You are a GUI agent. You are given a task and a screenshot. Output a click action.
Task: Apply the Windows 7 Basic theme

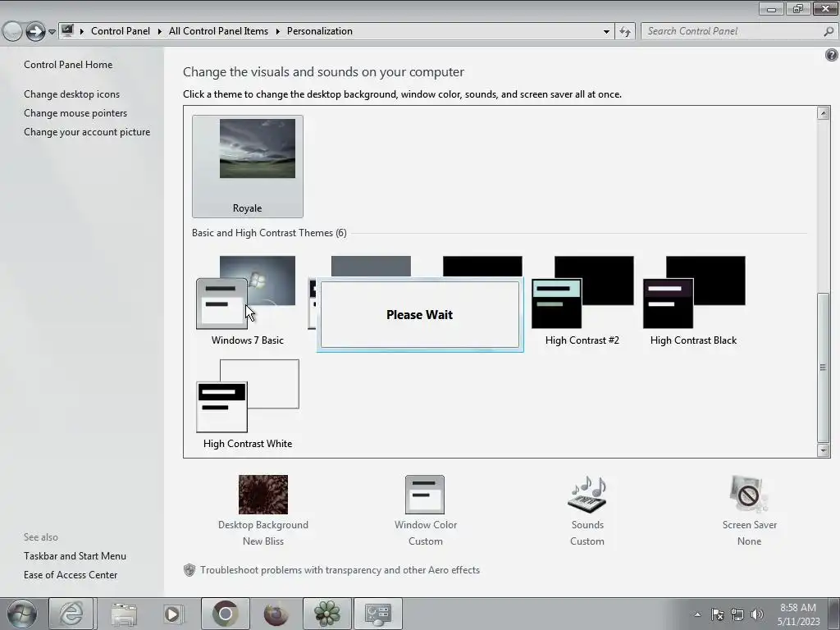click(248, 300)
